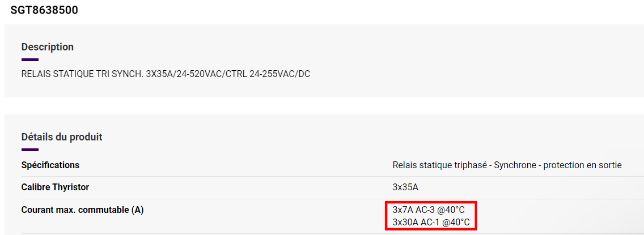
Task: Select the Calibre Thyristor row label
Action: point(55,187)
